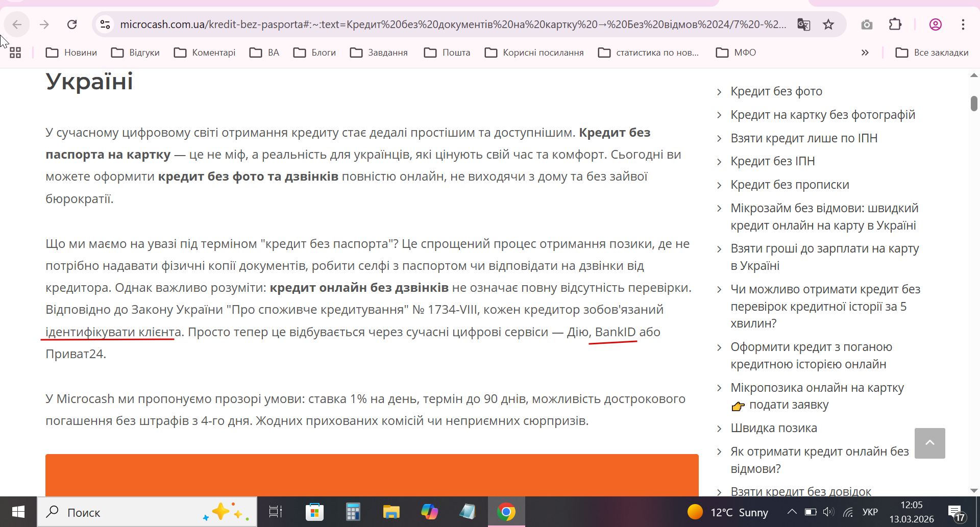Open network Wi-Fi status in tray
The height and width of the screenshot is (527, 980).
click(848, 512)
